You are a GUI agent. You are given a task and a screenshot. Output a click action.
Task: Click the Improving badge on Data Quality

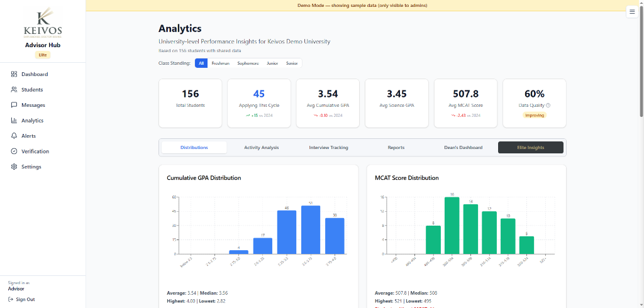(x=535, y=116)
